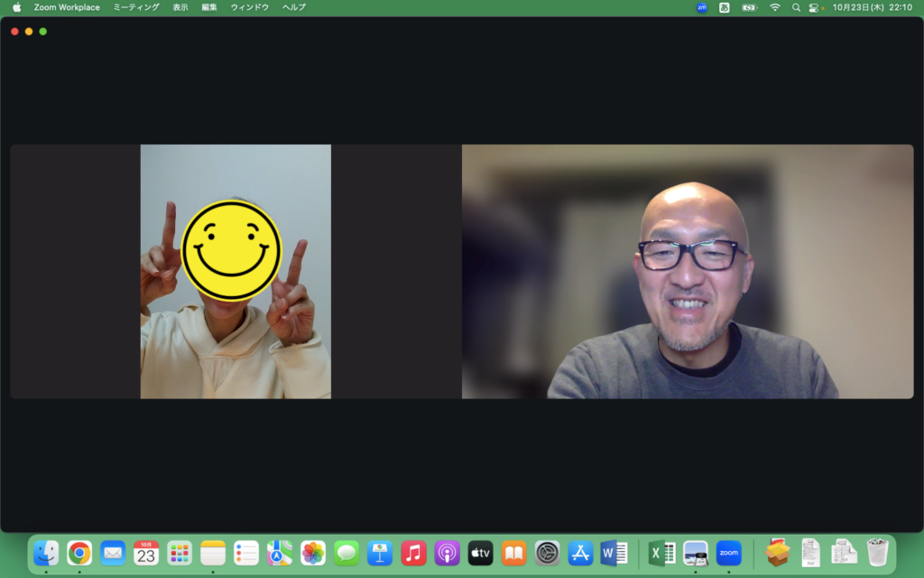Open System Settings gear icon in Dock
Viewport: 924px width, 578px height.
(x=547, y=553)
